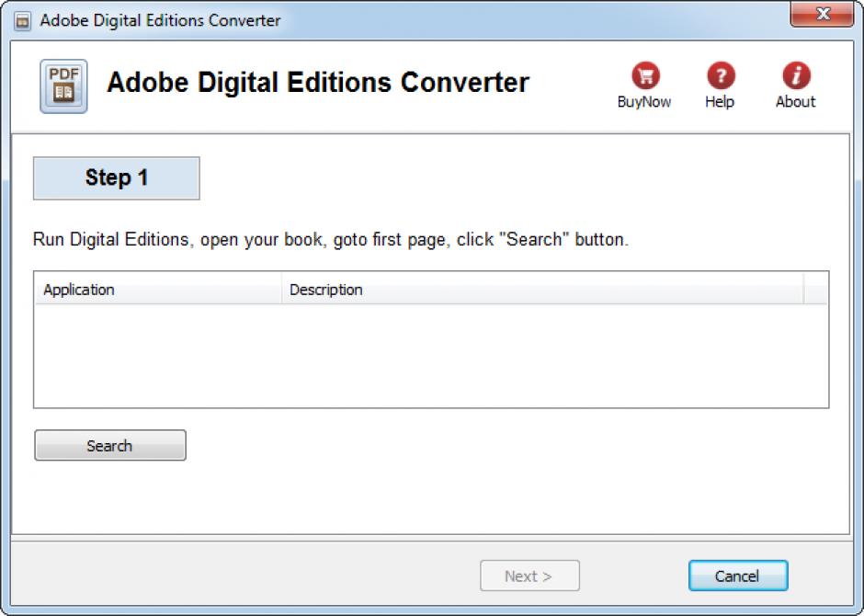Open the About info icon
Screen dimensions: 864x616
click(x=796, y=75)
